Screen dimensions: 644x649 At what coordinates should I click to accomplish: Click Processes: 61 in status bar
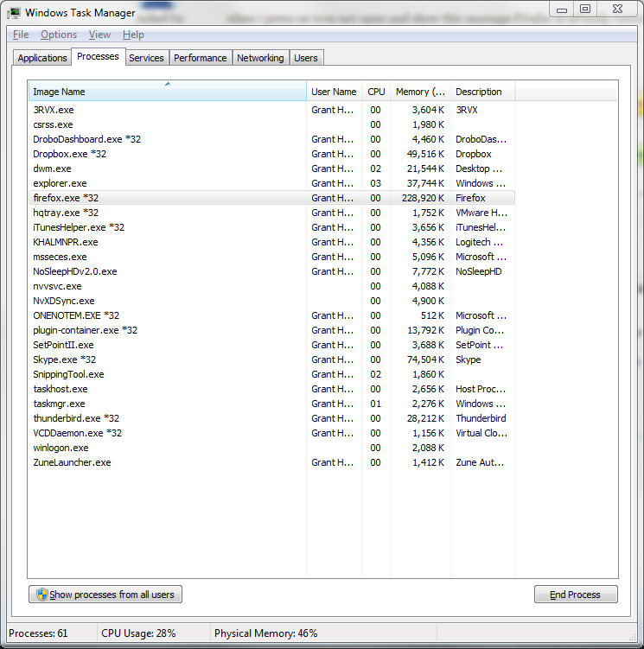pyautogui.click(x=38, y=633)
